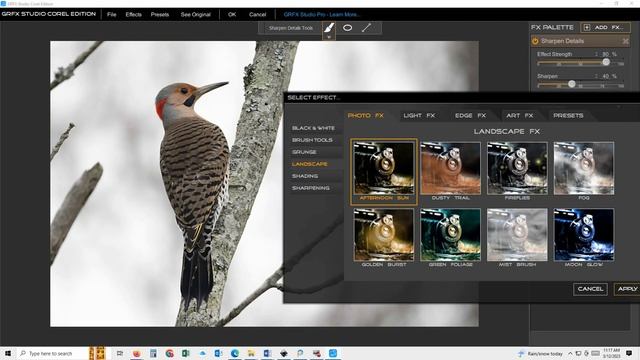Open the Rain/snow today weather widget
This screenshot has height=360, width=640.
click(x=540, y=353)
